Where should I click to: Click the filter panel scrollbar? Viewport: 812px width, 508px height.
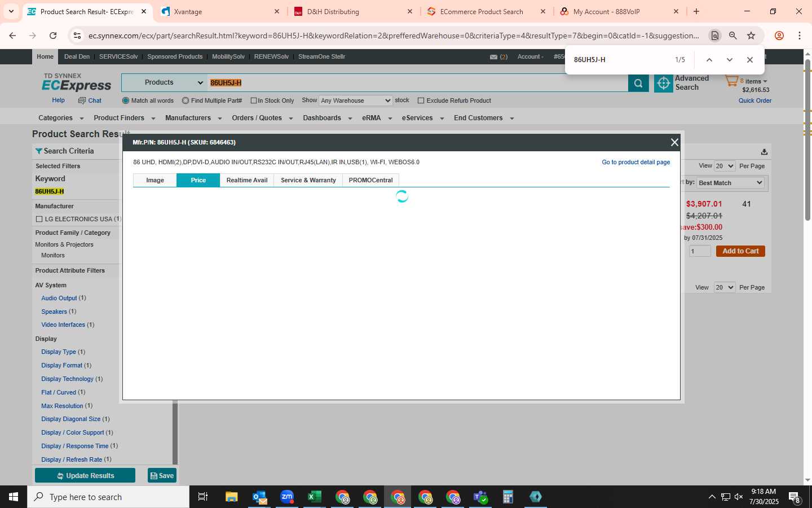click(x=175, y=432)
